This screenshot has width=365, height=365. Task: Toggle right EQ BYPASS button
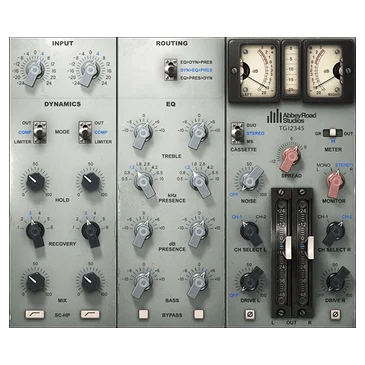(x=199, y=314)
